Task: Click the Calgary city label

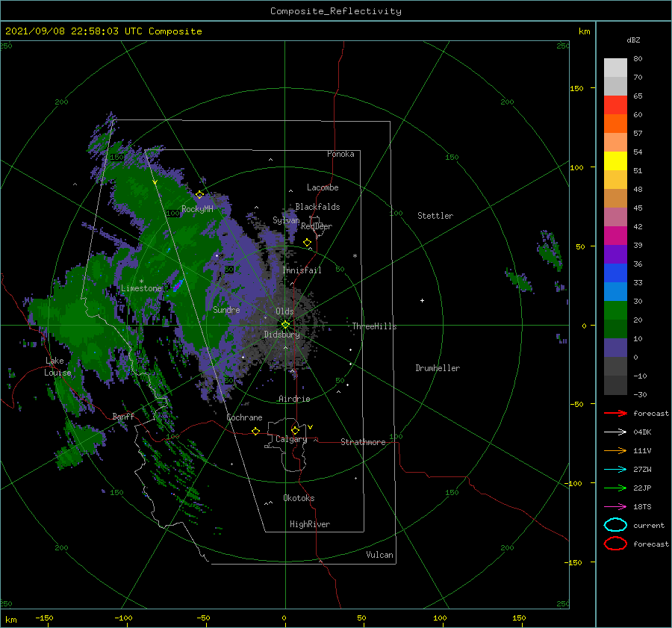Action: (291, 439)
